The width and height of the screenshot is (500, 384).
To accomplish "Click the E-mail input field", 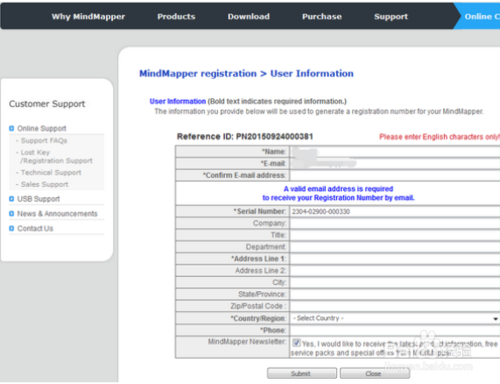I will click(395, 163).
